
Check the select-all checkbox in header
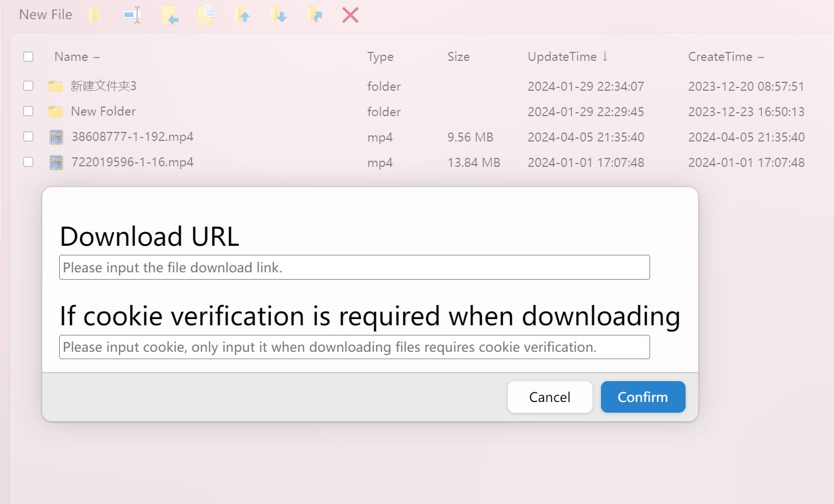tap(28, 56)
